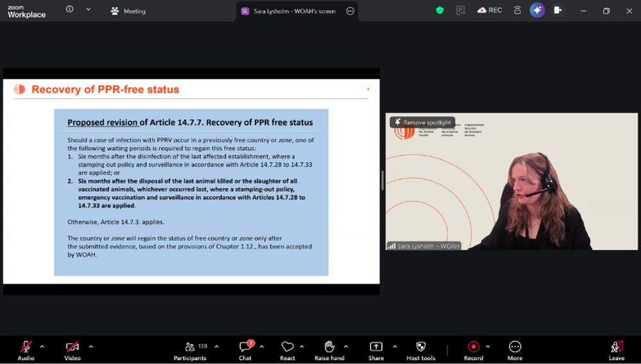This screenshot has height=364, width=641.
Task: Open the Chat panel
Action: coord(245,349)
